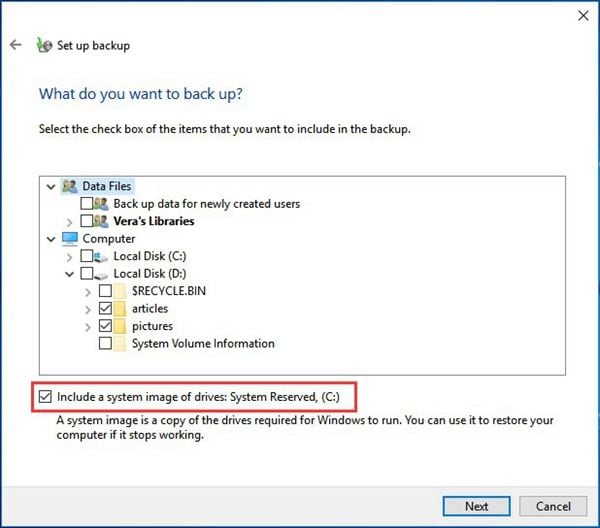Click the Next button
Image resolution: width=600 pixels, height=528 pixels.
point(476,506)
